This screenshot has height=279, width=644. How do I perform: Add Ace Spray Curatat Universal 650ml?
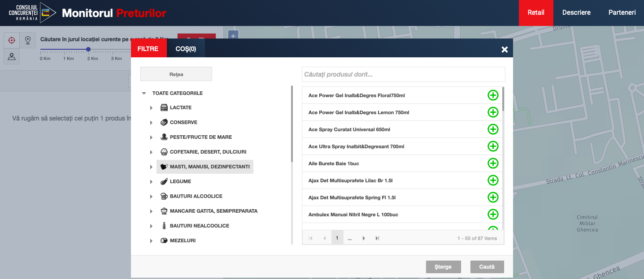pos(493,129)
